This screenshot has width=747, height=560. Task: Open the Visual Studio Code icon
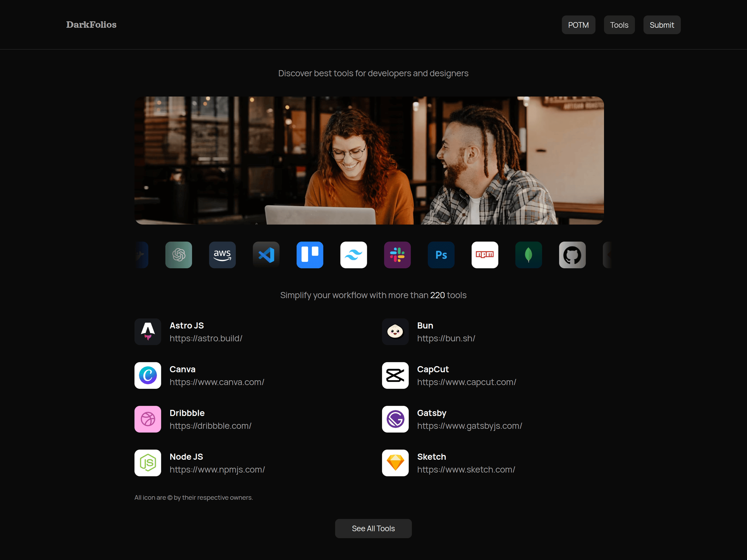[266, 255]
